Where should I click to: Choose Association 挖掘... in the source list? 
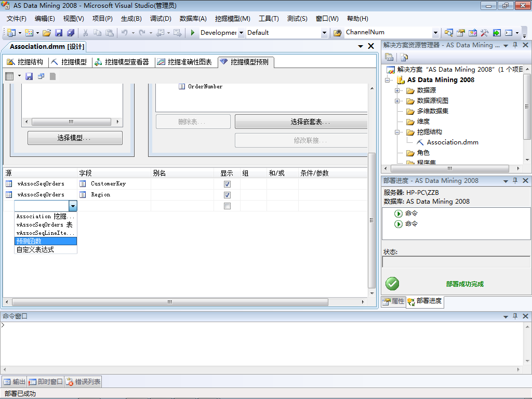[x=46, y=217]
